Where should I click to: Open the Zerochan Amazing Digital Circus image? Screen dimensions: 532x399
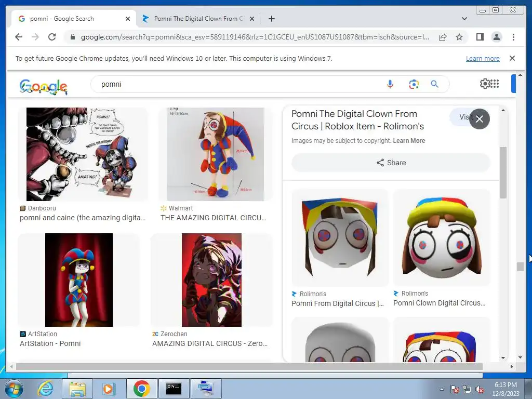pyautogui.click(x=212, y=280)
